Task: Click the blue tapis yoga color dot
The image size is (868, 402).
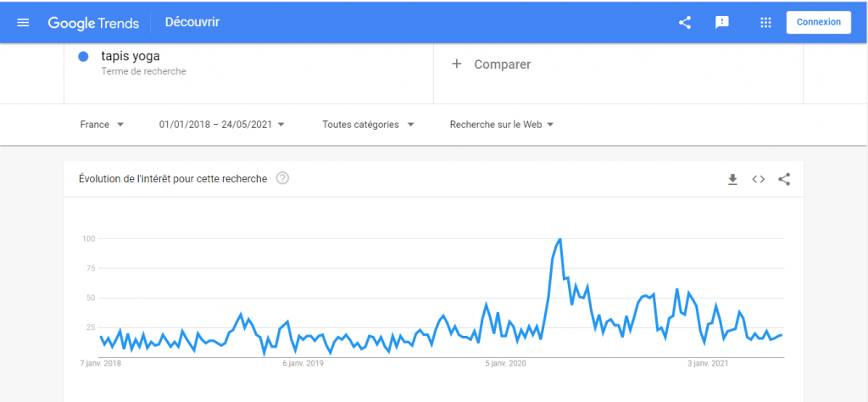Action: pos(84,57)
